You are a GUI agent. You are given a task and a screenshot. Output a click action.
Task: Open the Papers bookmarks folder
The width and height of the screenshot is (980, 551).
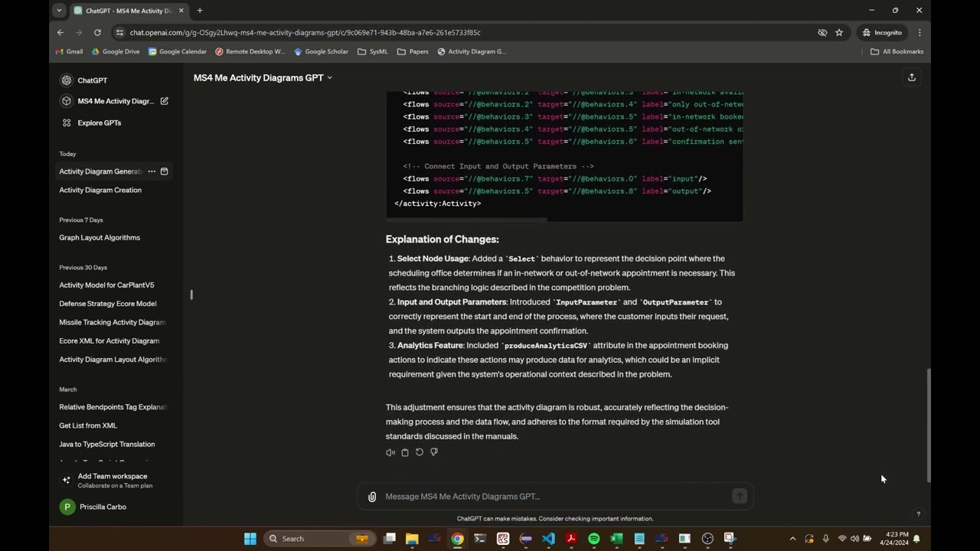413,51
